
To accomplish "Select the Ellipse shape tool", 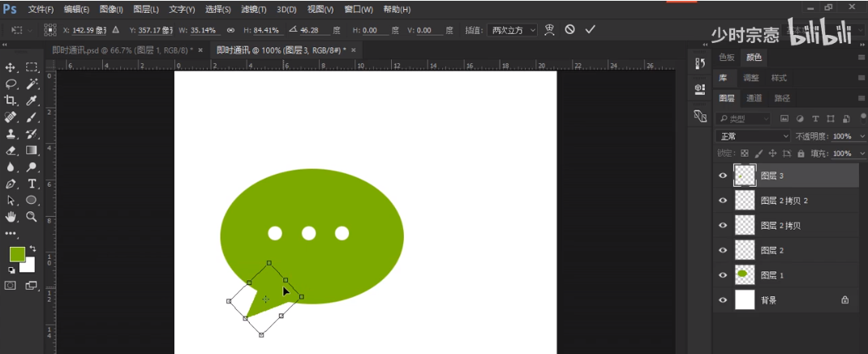I will 32,200.
